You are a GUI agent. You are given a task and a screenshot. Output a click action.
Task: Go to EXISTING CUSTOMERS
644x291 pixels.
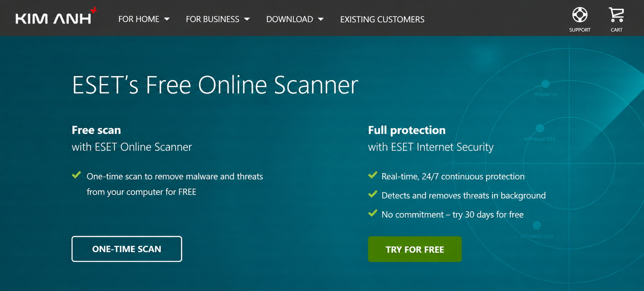pyautogui.click(x=382, y=19)
